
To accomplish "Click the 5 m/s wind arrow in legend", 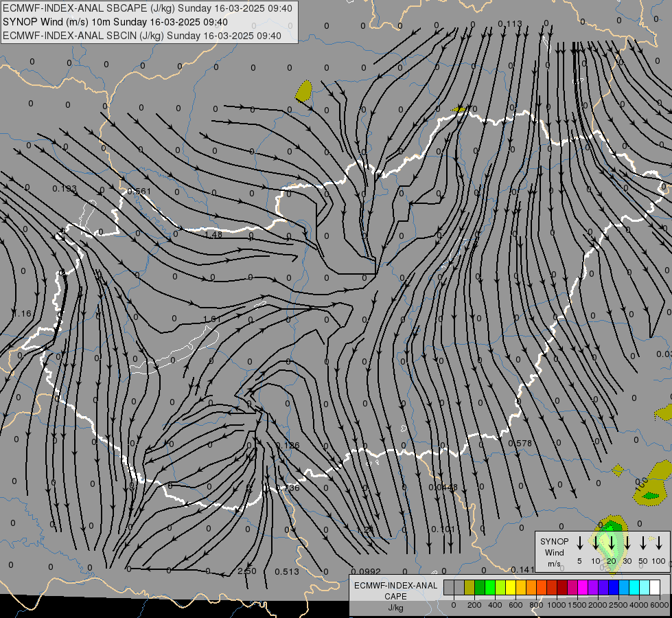I will tap(579, 543).
